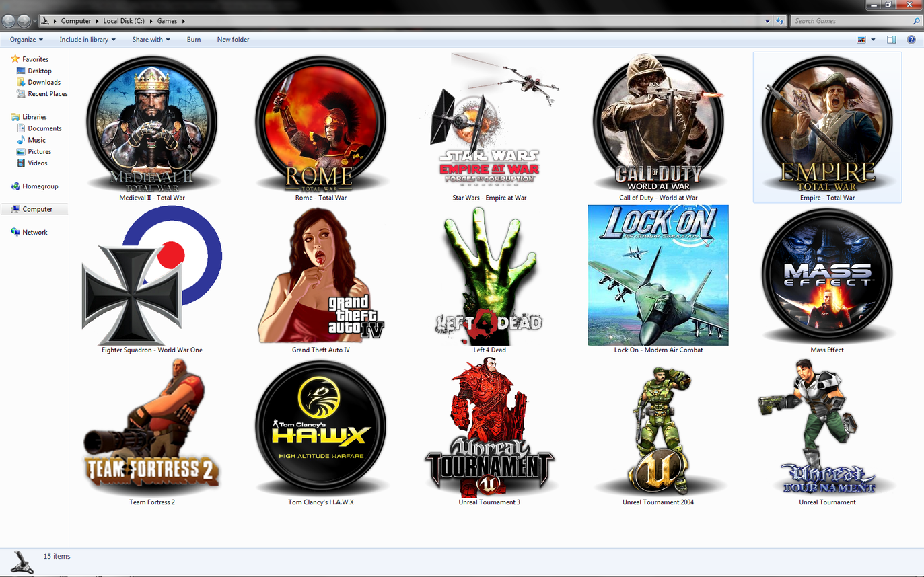Click the Mass Effect file name
Screen dimensions: 924x577
(x=827, y=350)
